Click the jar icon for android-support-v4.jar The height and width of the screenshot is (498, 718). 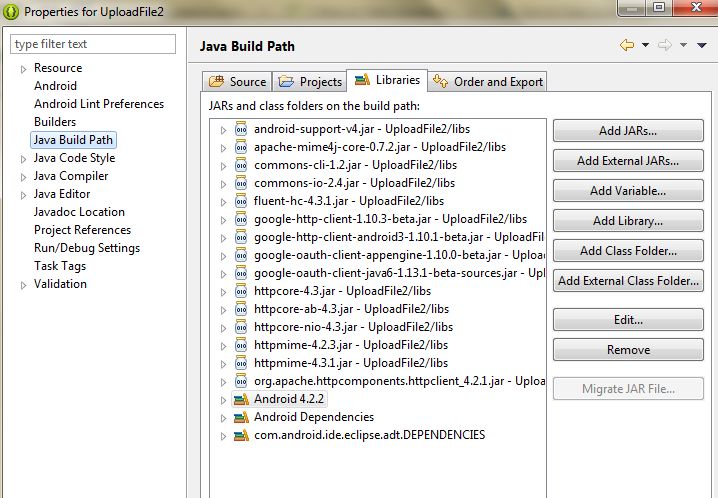tap(241, 129)
